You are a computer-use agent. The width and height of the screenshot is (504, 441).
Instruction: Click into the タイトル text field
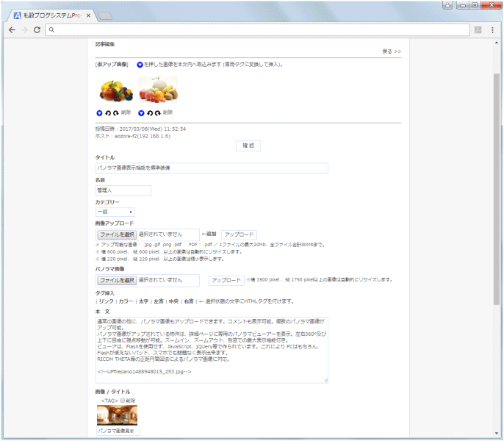click(x=211, y=168)
